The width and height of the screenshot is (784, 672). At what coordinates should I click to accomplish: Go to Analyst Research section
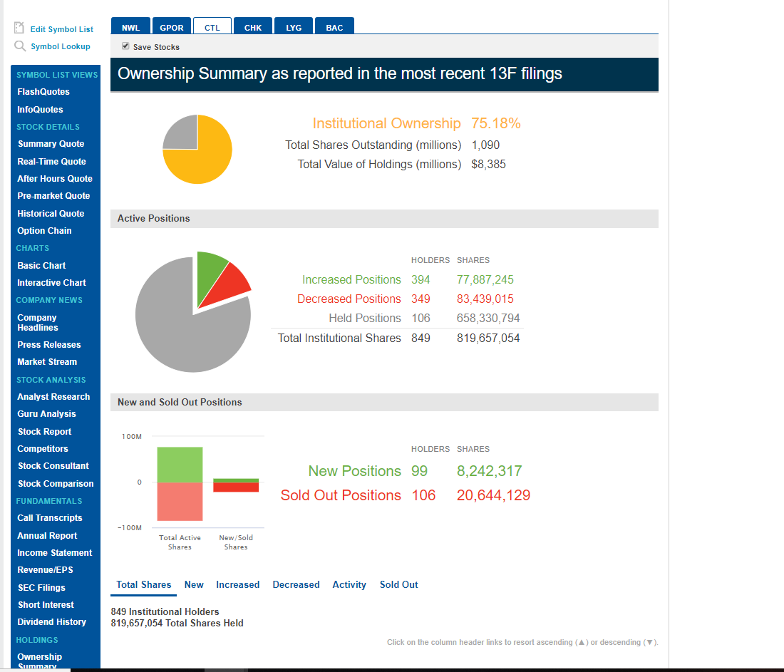coord(53,396)
